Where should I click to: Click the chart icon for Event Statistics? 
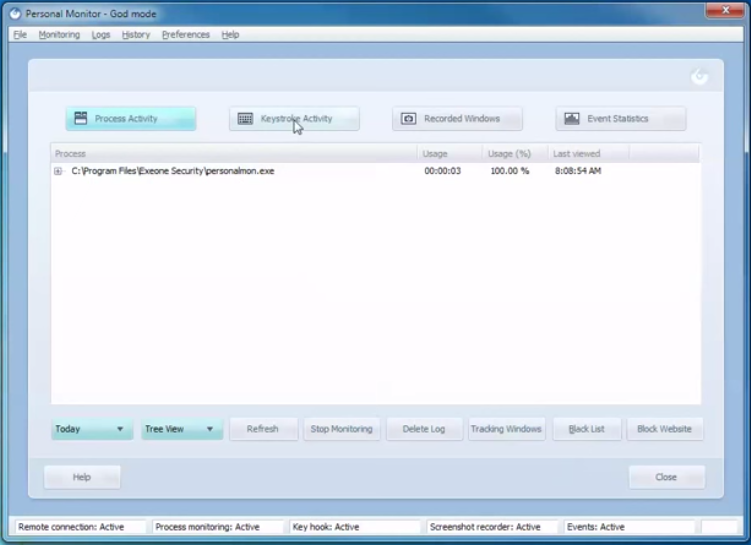[571, 118]
